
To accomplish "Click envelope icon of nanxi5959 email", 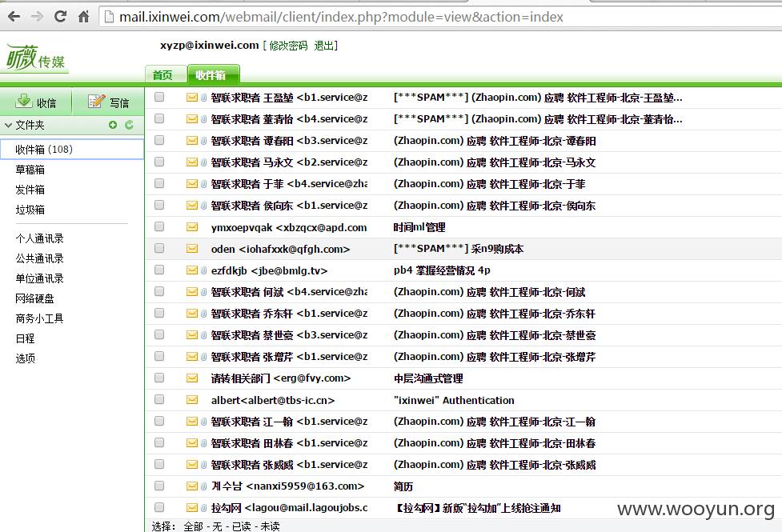I will [x=192, y=486].
